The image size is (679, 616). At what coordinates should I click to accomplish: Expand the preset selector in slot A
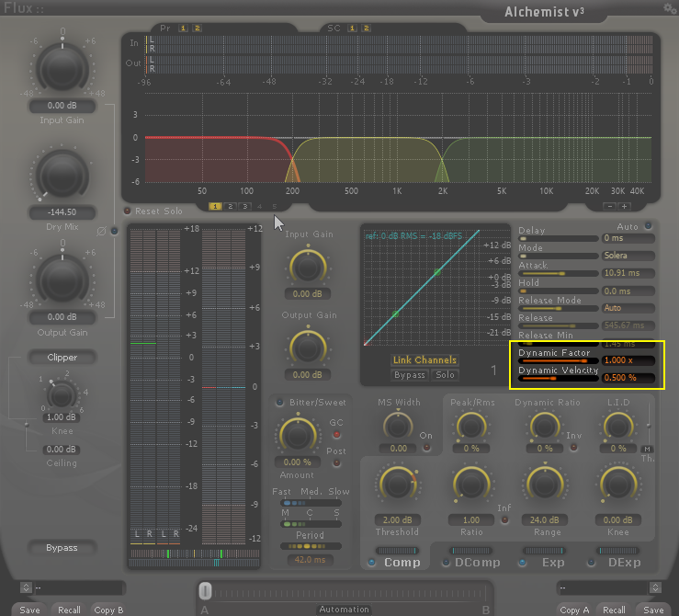pos(26,587)
